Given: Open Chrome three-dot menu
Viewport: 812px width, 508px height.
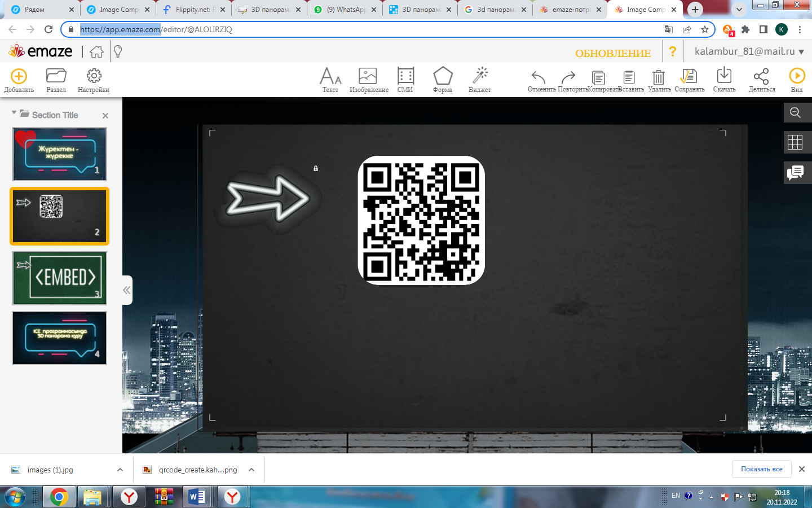Looking at the screenshot, I should coord(800,29).
